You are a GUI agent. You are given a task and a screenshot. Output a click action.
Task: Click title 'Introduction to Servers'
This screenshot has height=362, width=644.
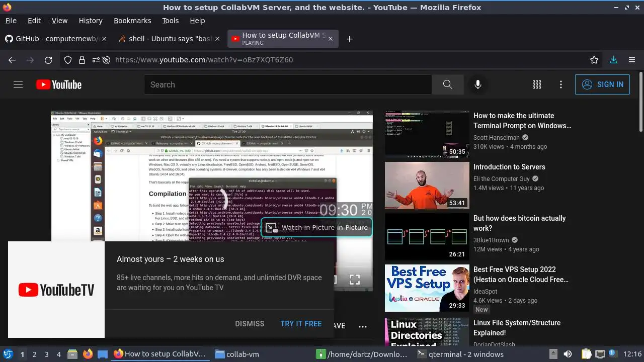tap(509, 167)
